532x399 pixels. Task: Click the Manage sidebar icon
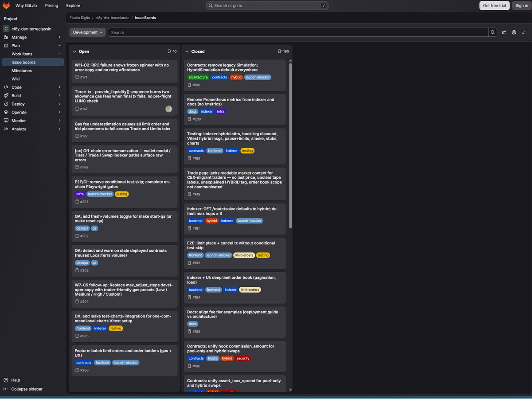coord(6,37)
